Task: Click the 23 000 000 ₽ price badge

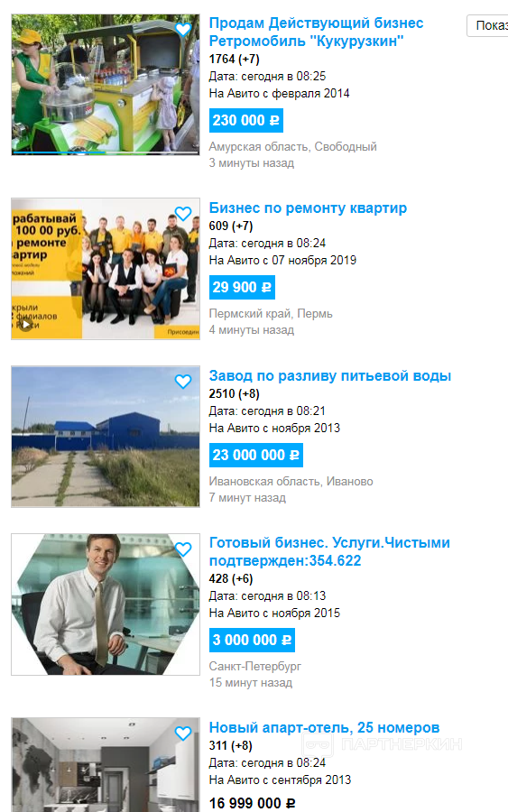Action: tap(256, 456)
